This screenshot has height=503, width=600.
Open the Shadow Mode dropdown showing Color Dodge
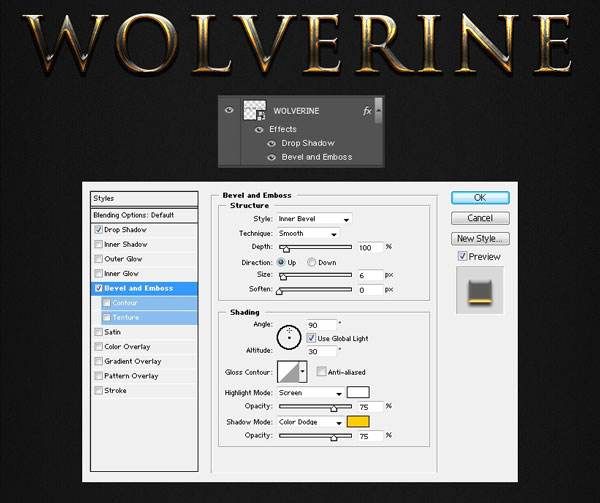tap(310, 422)
